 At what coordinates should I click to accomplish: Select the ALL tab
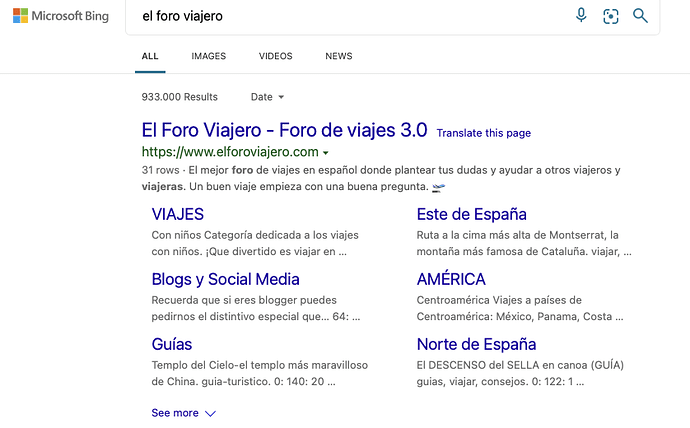click(150, 56)
